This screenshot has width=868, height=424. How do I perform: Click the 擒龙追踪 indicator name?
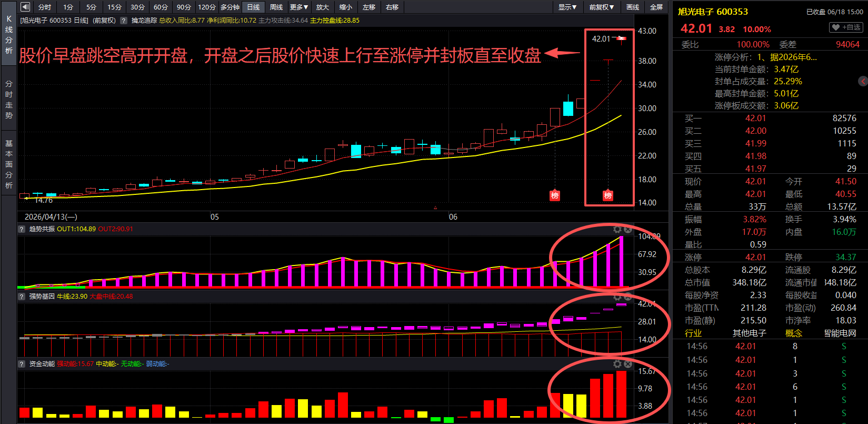tap(144, 21)
